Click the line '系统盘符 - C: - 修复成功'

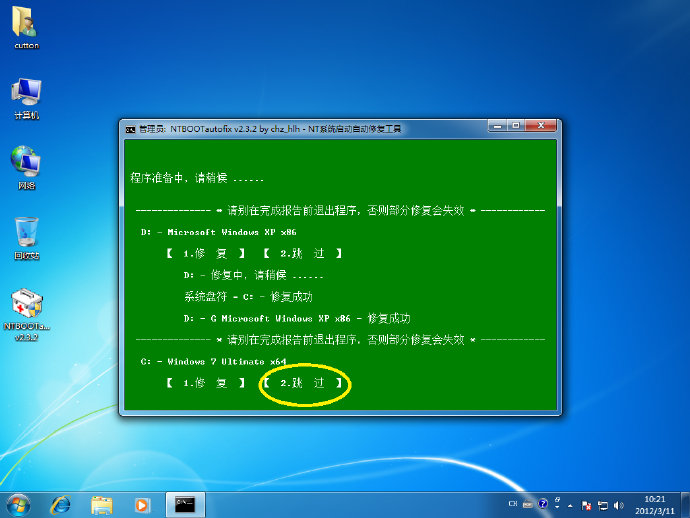tap(248, 297)
